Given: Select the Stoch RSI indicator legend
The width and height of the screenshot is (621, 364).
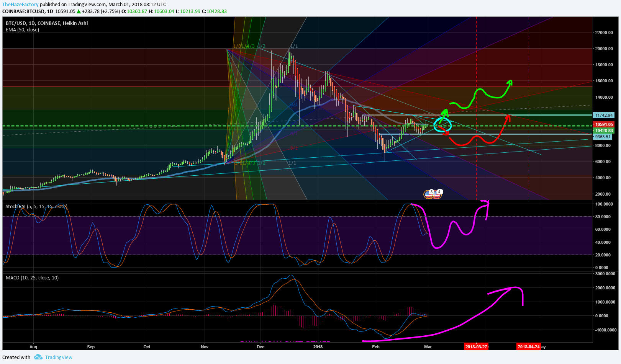Looking at the screenshot, I should click(36, 206).
